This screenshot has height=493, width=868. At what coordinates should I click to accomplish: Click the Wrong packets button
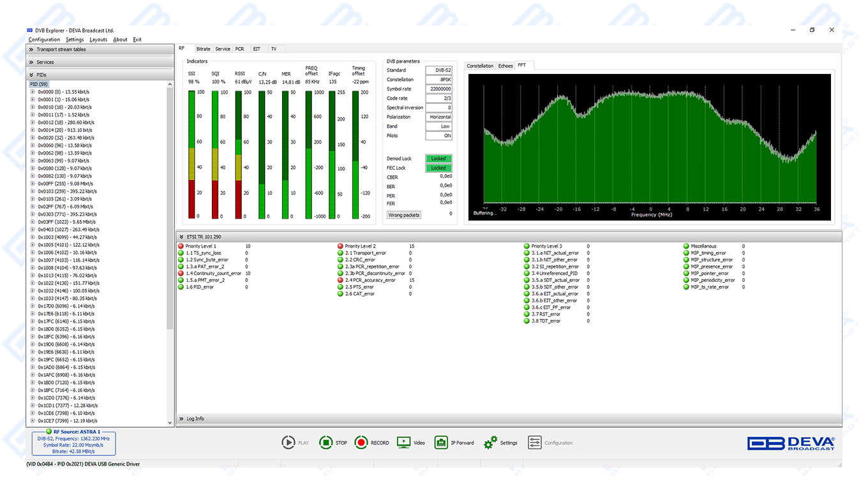(404, 215)
